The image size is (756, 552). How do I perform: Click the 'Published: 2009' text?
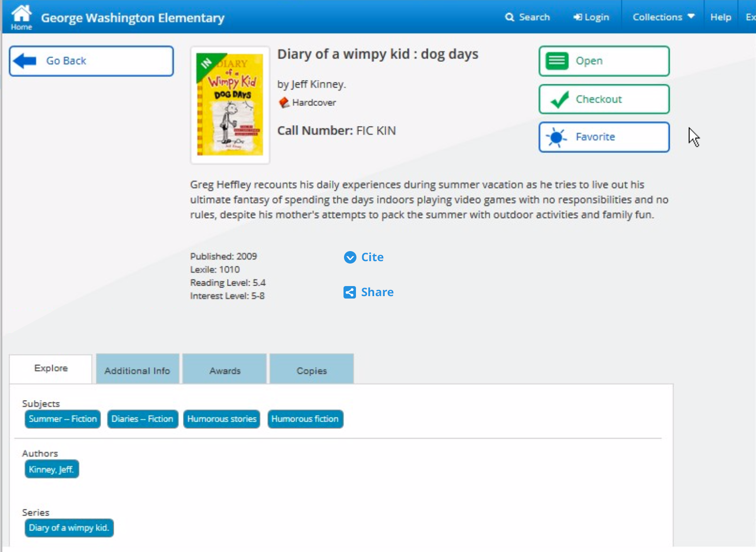pos(223,256)
